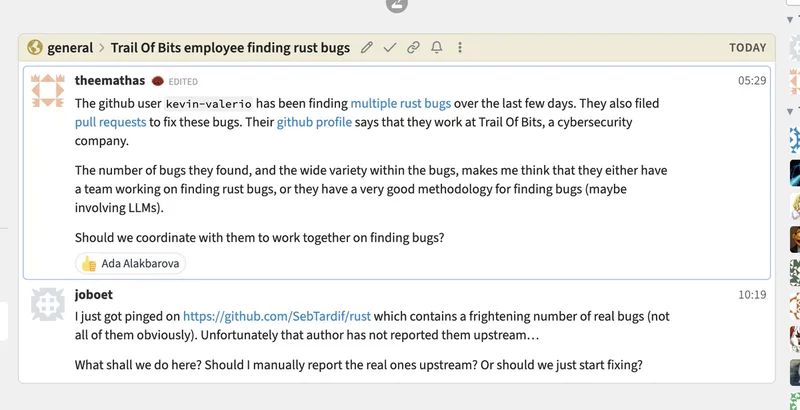
Task: Click the kevin-valerio code text
Action: [209, 104]
